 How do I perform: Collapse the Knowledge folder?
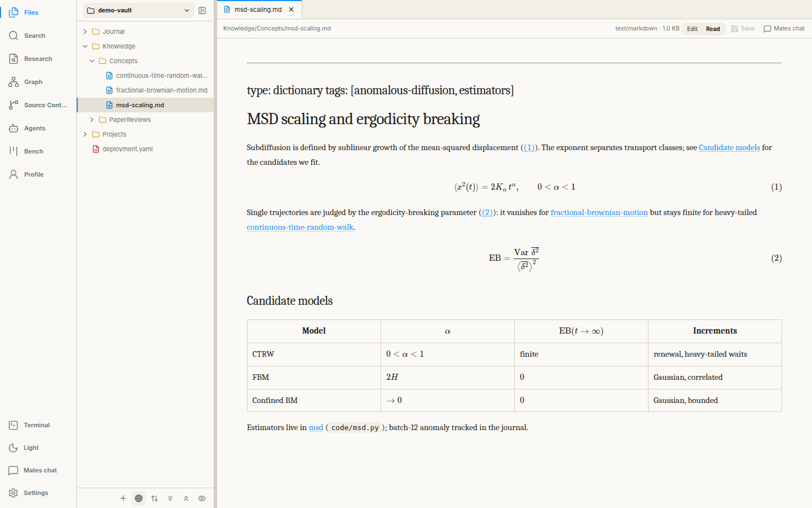click(x=145, y=46)
